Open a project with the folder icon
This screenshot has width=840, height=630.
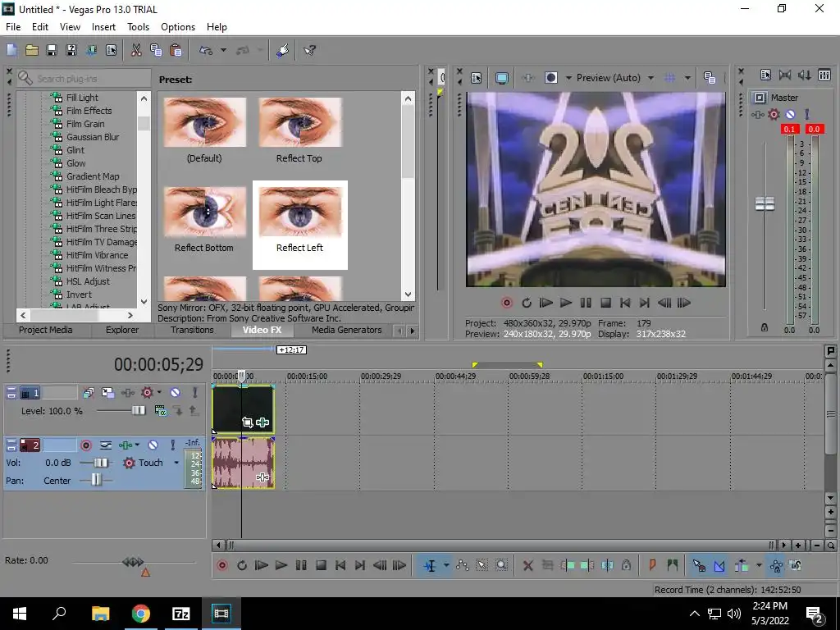pyautogui.click(x=32, y=50)
